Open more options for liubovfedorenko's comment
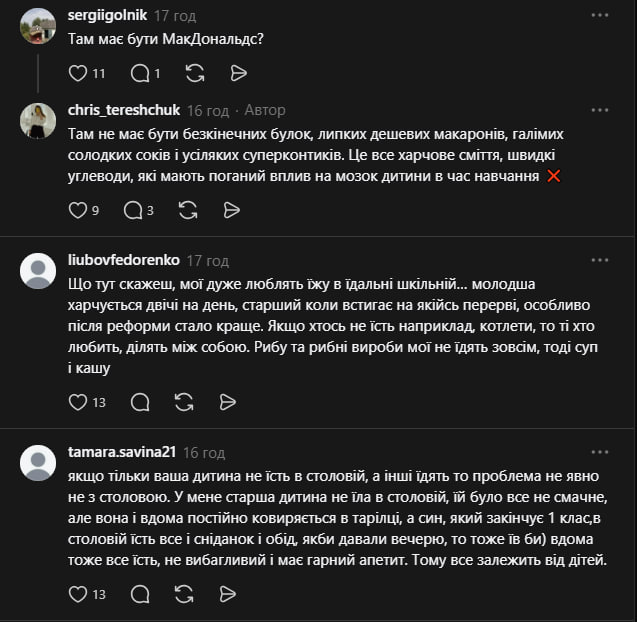This screenshot has width=637, height=622. click(600, 260)
